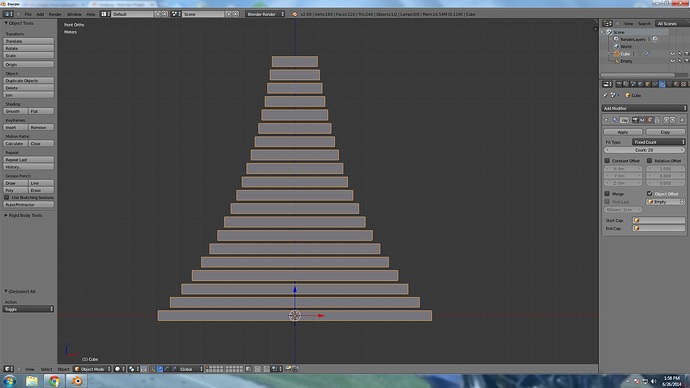Open the All Scenes outliner dropdown

point(672,23)
